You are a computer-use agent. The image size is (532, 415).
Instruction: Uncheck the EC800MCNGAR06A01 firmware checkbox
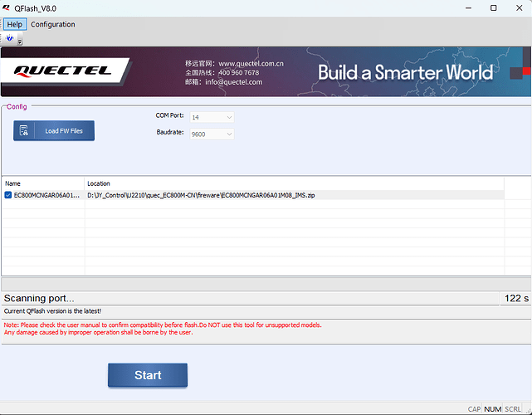[x=8, y=195]
